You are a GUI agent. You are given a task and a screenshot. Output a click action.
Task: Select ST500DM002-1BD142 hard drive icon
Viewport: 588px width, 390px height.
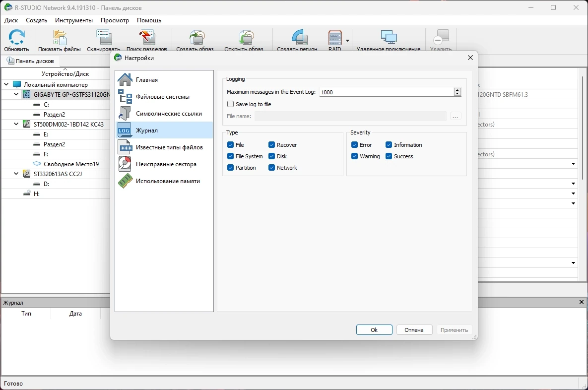point(27,124)
